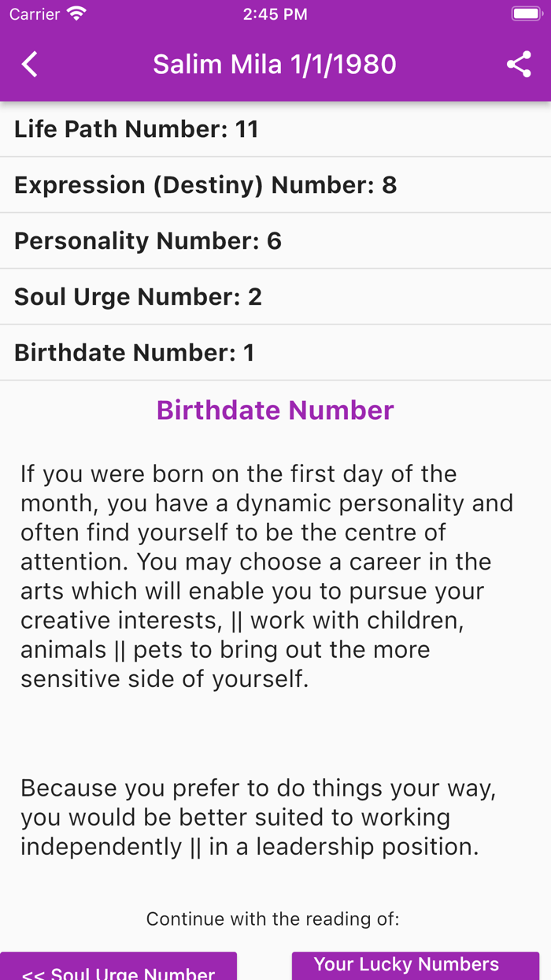Tap the Wi-Fi icon in status bar
551x980 pixels.
click(75, 13)
